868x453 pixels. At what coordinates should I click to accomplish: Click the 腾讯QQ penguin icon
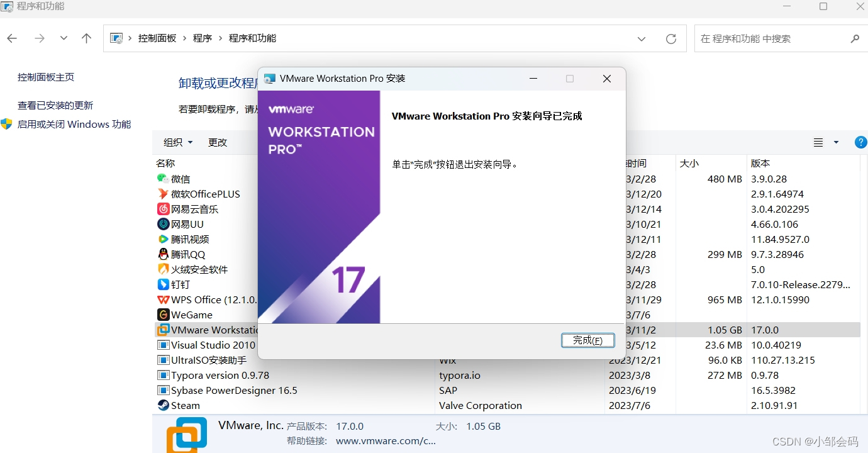point(163,254)
